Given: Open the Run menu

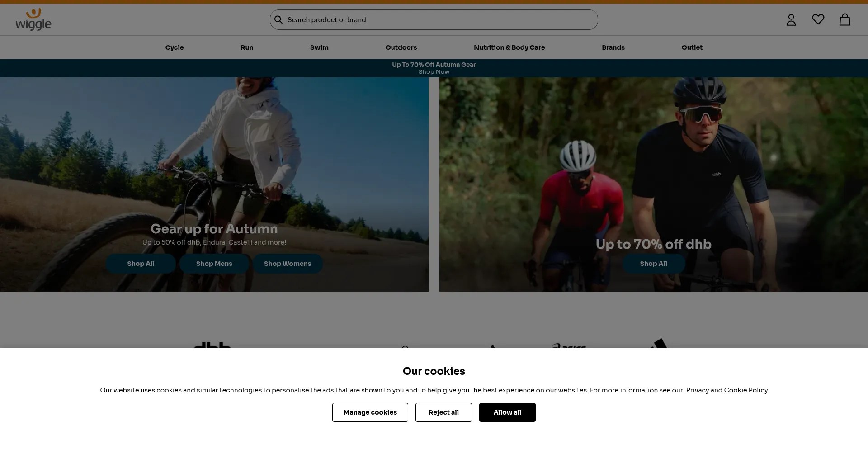Looking at the screenshot, I should pos(247,47).
